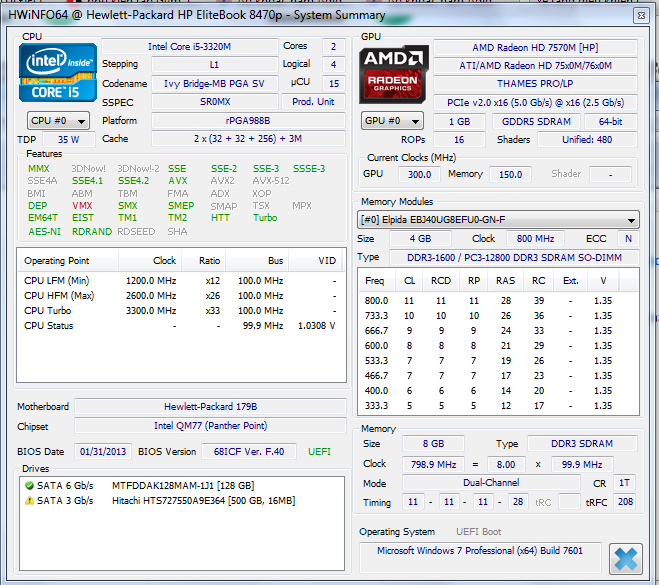Click the 798.9 MHz memory clock field
The image size is (659, 585).
click(x=433, y=464)
